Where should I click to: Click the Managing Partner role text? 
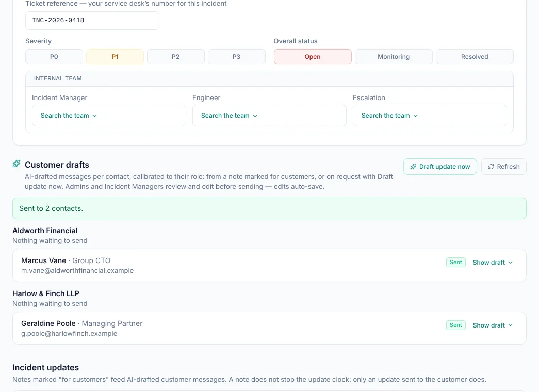point(112,323)
